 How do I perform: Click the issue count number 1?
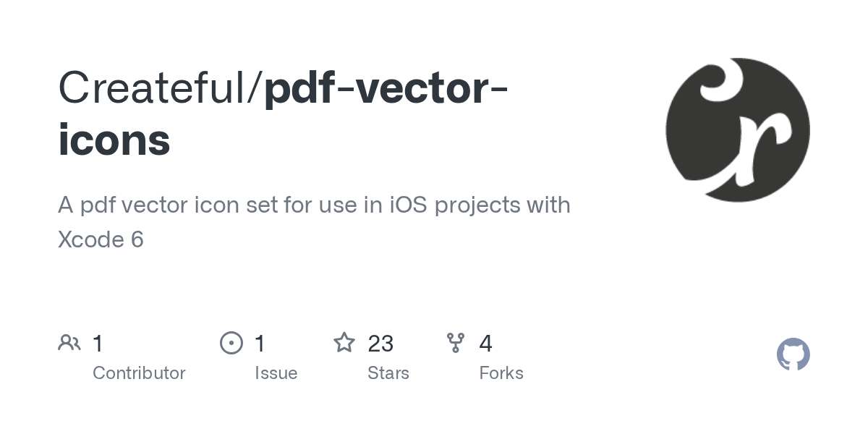(x=260, y=343)
